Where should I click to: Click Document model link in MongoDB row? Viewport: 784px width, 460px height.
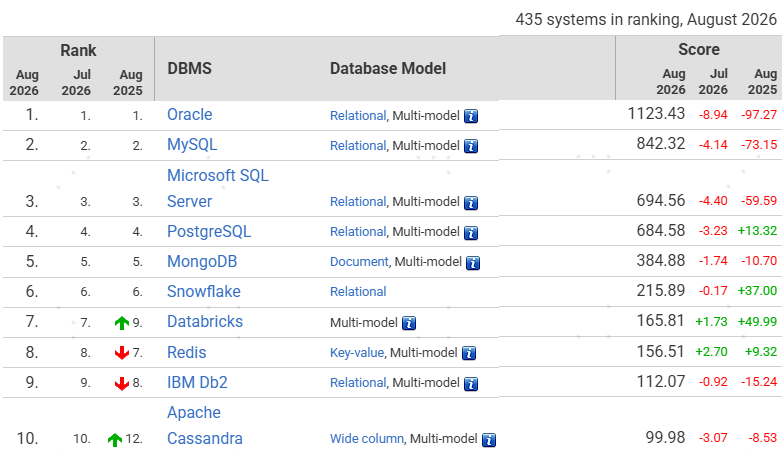359,262
